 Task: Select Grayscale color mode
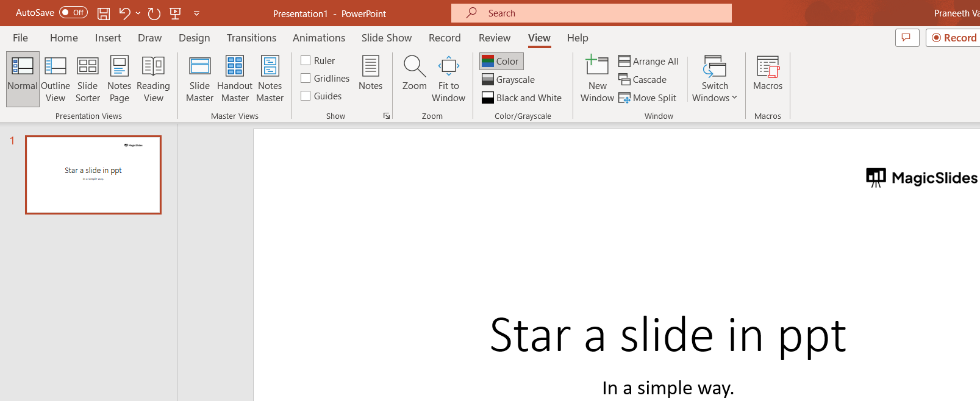point(508,79)
